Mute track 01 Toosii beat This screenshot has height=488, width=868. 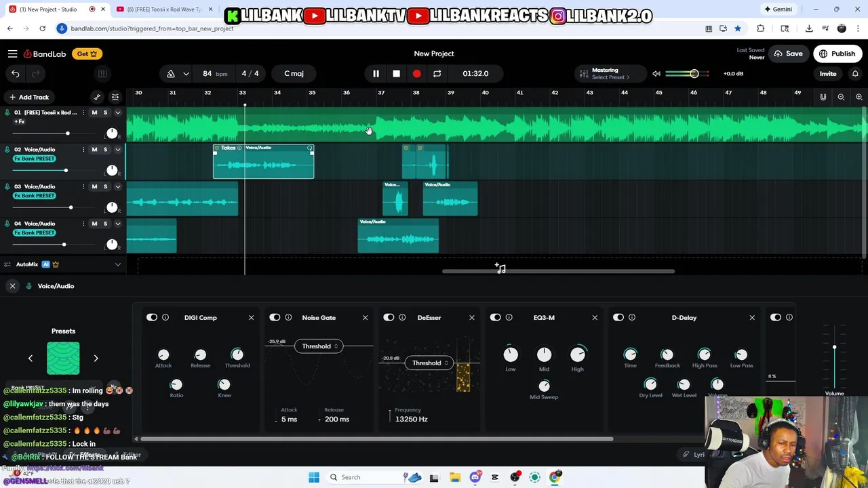[94, 113]
